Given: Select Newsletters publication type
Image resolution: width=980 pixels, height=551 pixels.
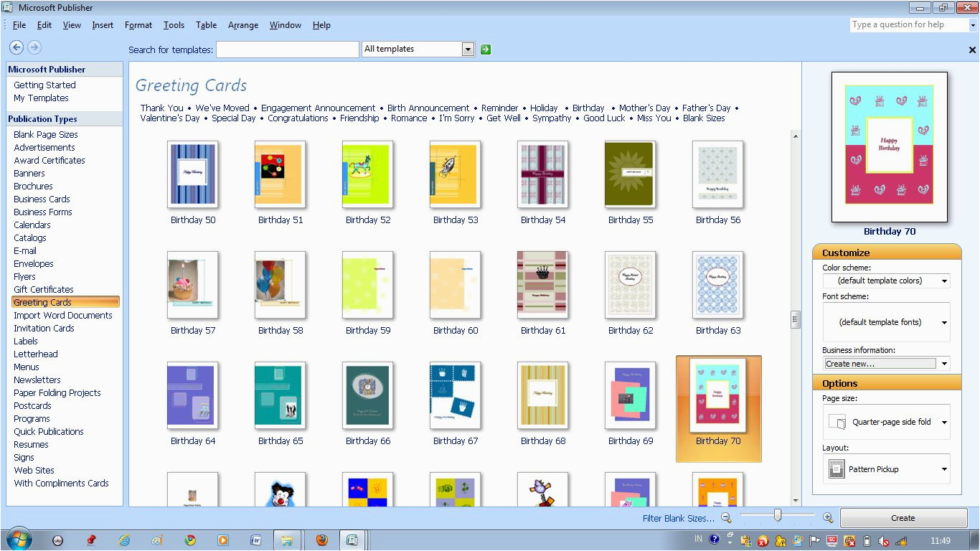Looking at the screenshot, I should pyautogui.click(x=37, y=380).
